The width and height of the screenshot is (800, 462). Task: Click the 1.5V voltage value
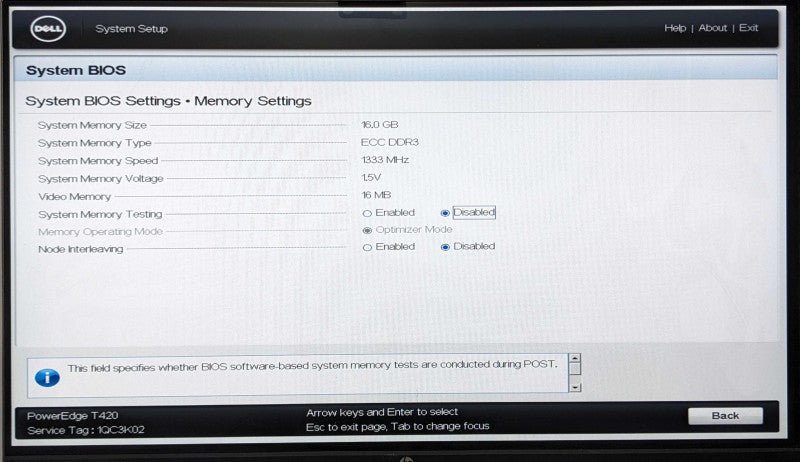click(x=371, y=177)
